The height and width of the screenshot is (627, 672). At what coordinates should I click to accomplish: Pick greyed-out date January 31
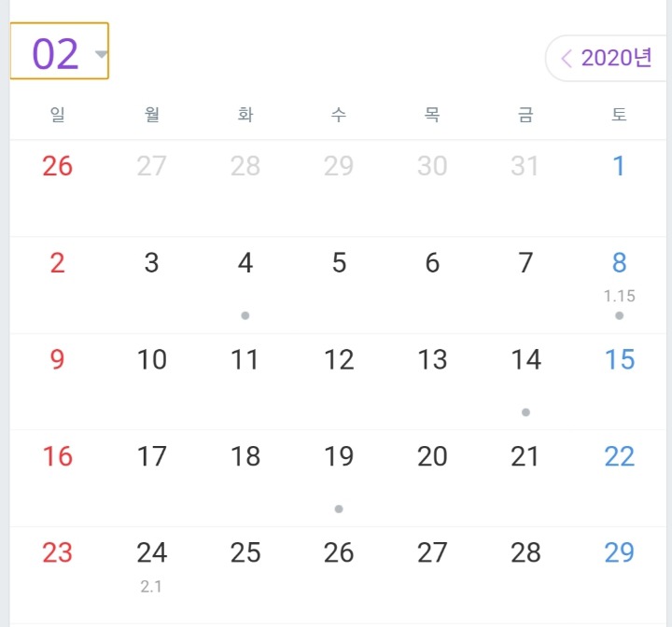pos(525,167)
